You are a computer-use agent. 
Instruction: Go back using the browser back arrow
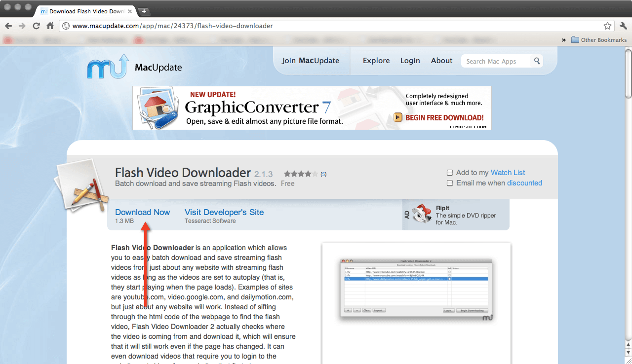point(8,26)
